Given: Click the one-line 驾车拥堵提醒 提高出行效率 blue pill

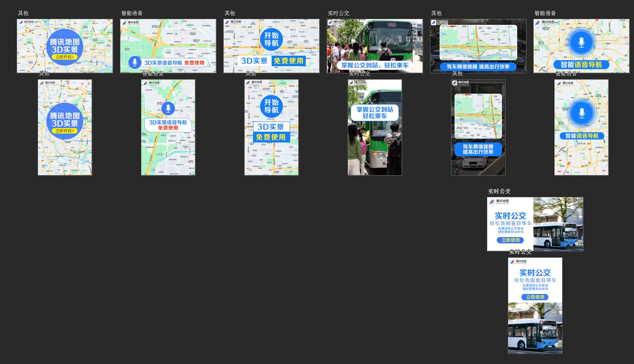Looking at the screenshot, I should [x=478, y=67].
